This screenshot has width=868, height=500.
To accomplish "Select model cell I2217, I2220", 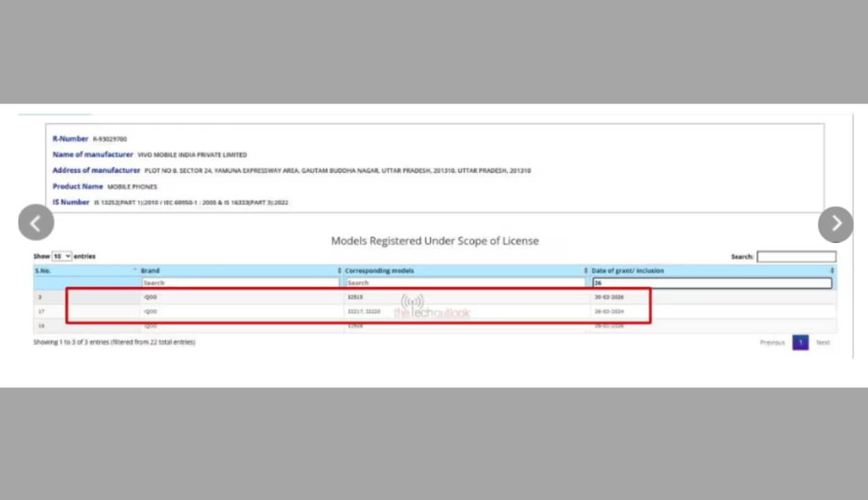I will click(364, 312).
